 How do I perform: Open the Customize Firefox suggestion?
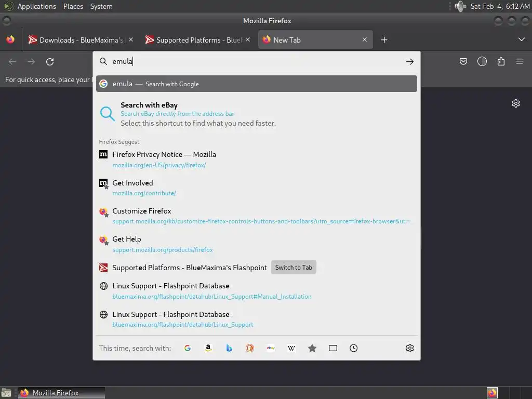click(x=257, y=216)
